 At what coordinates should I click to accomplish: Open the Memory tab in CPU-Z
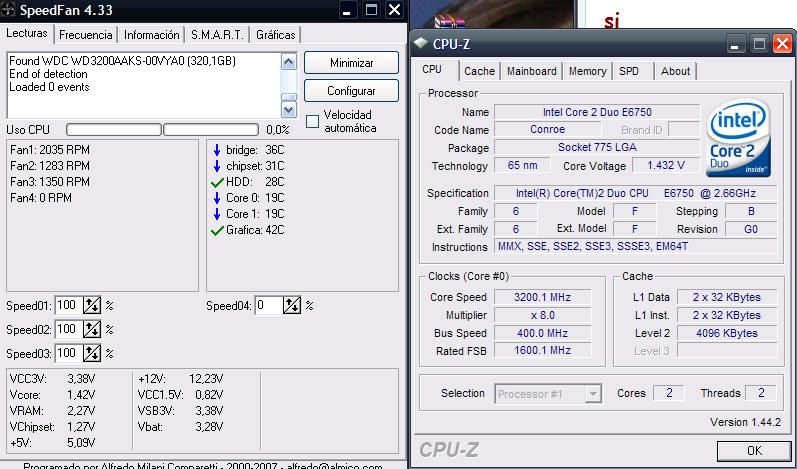click(587, 71)
